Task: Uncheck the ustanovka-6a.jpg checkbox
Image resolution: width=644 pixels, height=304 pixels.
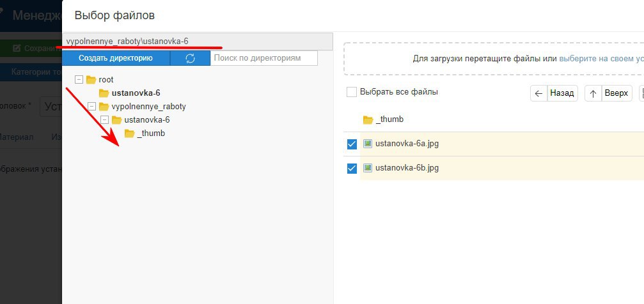Action: point(352,144)
